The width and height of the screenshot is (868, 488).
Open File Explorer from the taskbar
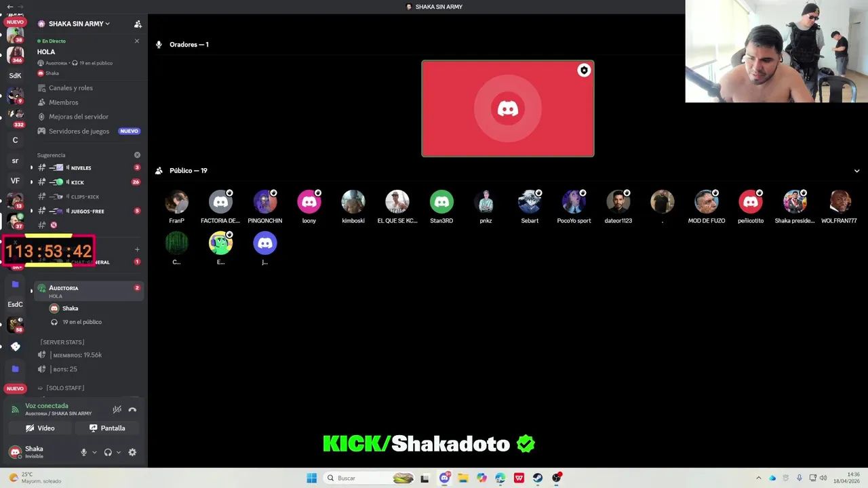pyautogui.click(x=463, y=478)
